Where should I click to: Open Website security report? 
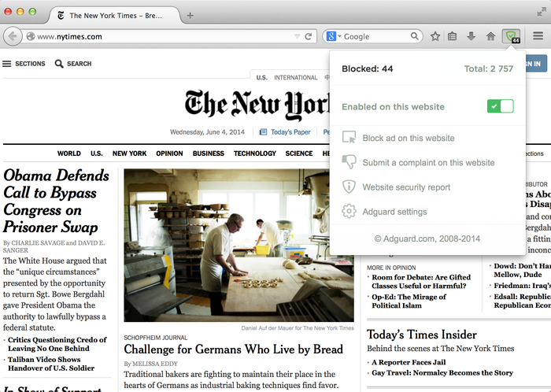406,187
